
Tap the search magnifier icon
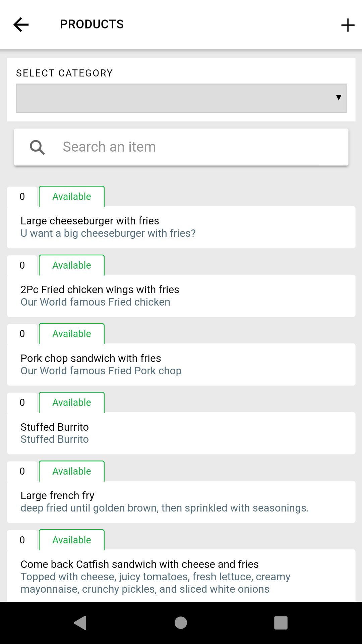37,147
